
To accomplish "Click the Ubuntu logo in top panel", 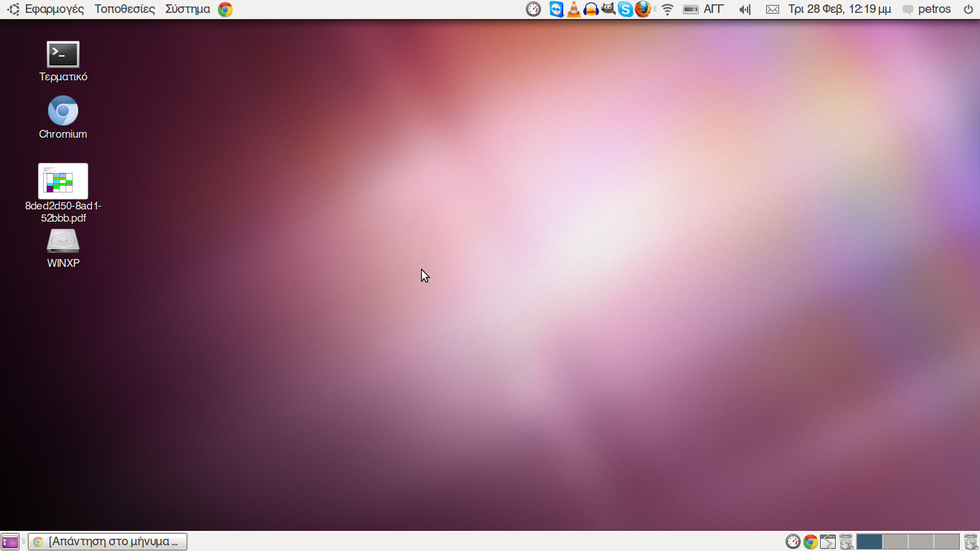I will tap(13, 9).
